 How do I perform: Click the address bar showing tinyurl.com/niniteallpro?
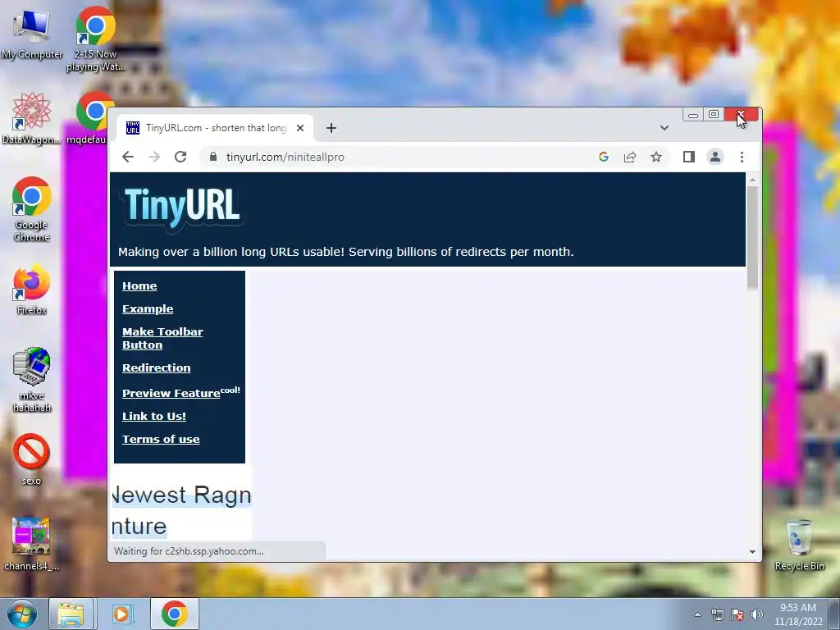[x=396, y=157]
